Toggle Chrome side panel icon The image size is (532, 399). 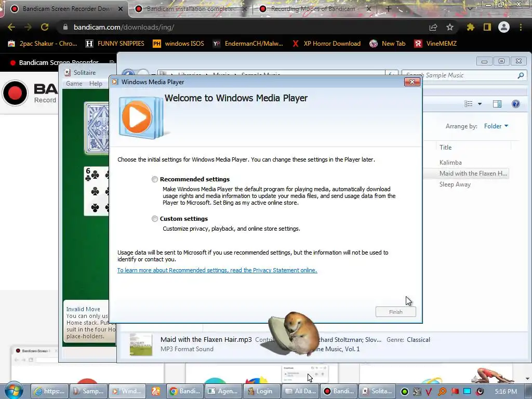pos(487,27)
